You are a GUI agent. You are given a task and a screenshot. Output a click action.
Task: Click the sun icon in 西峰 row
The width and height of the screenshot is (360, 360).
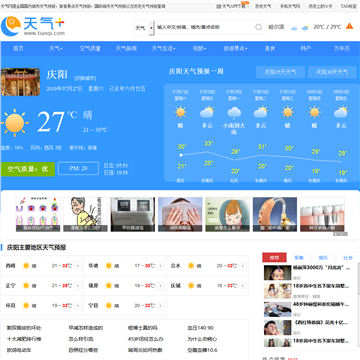tap(26, 266)
